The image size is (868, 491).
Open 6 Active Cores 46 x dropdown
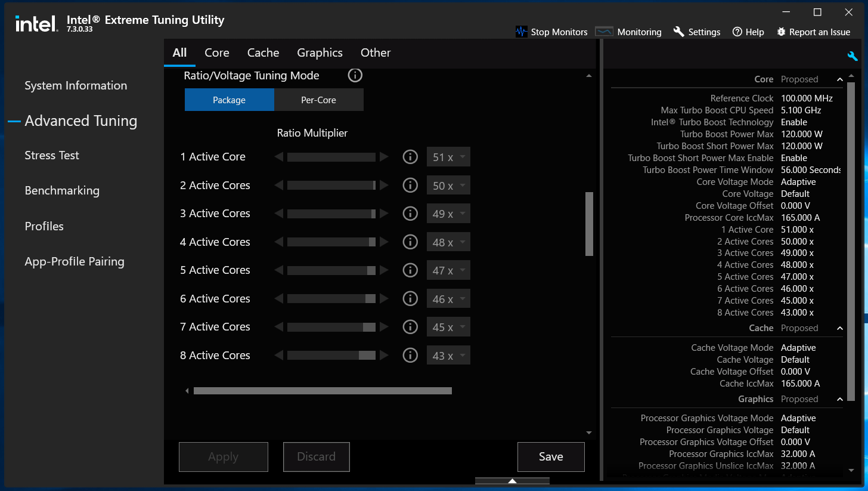(x=448, y=299)
